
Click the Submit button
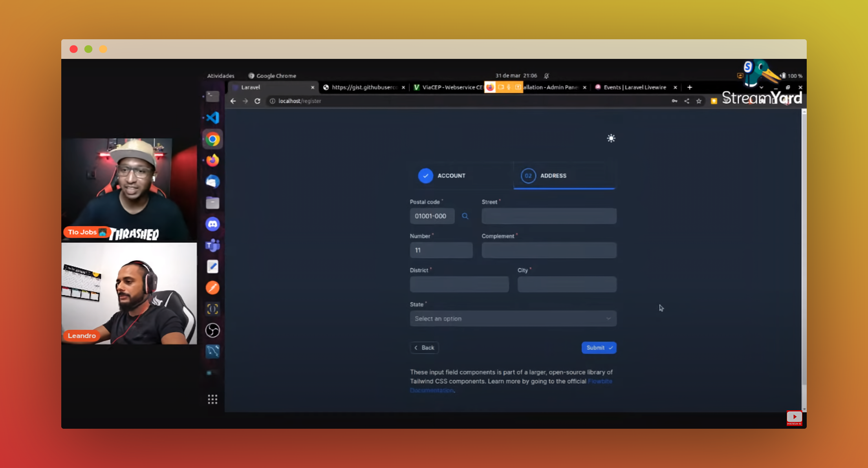[599, 347]
